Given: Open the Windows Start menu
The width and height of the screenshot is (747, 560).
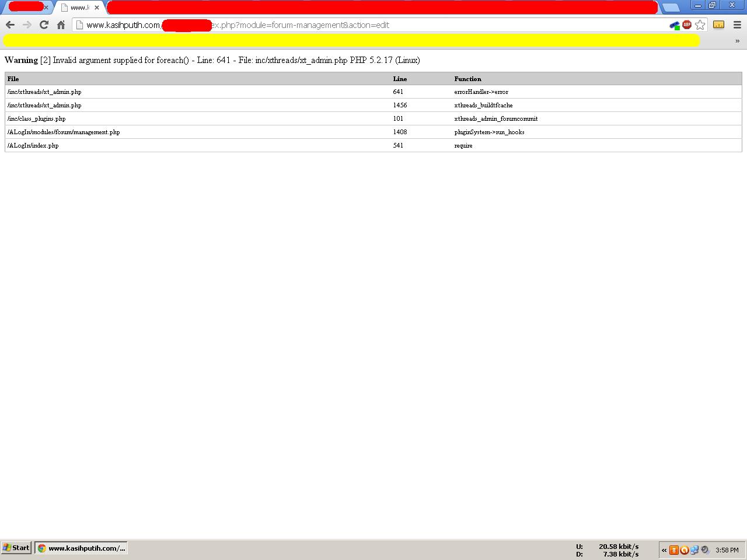Looking at the screenshot, I should coord(16,548).
